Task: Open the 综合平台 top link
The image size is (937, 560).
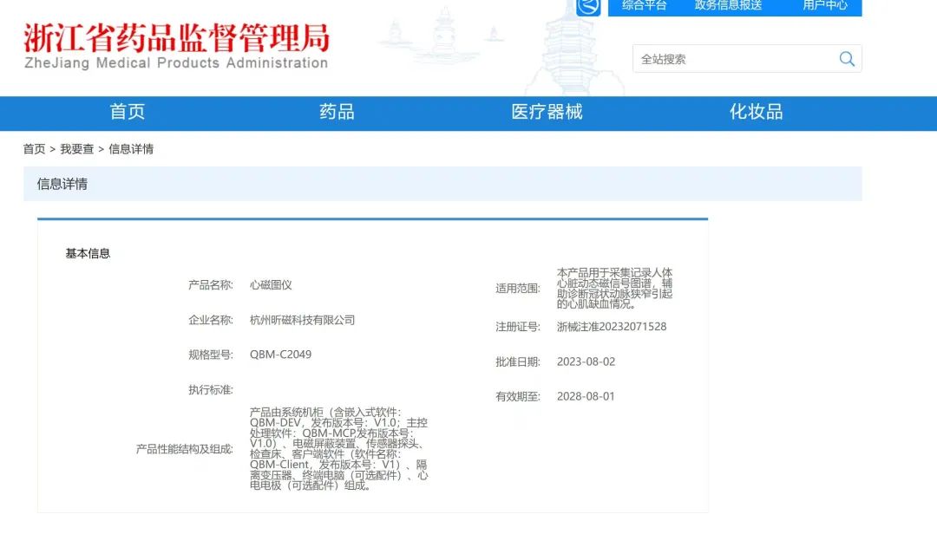Action: pos(645,5)
